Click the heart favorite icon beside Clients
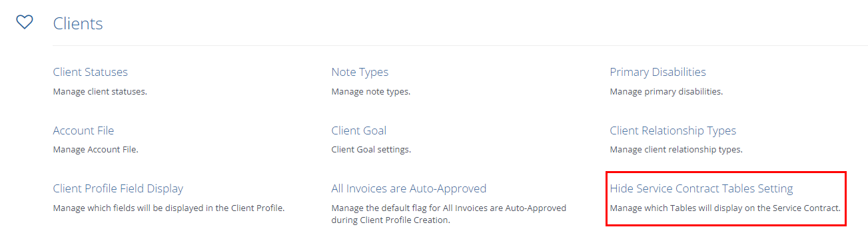 pos(25,22)
